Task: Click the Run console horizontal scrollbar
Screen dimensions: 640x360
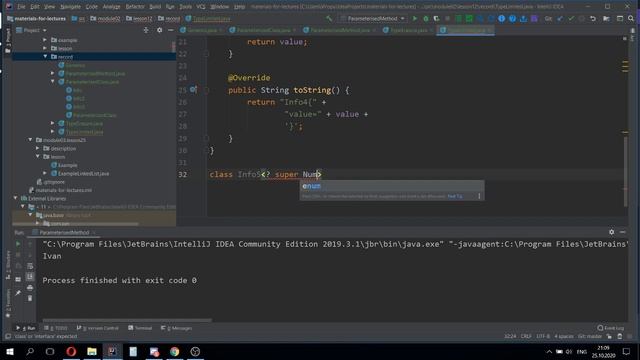Action: point(127,320)
